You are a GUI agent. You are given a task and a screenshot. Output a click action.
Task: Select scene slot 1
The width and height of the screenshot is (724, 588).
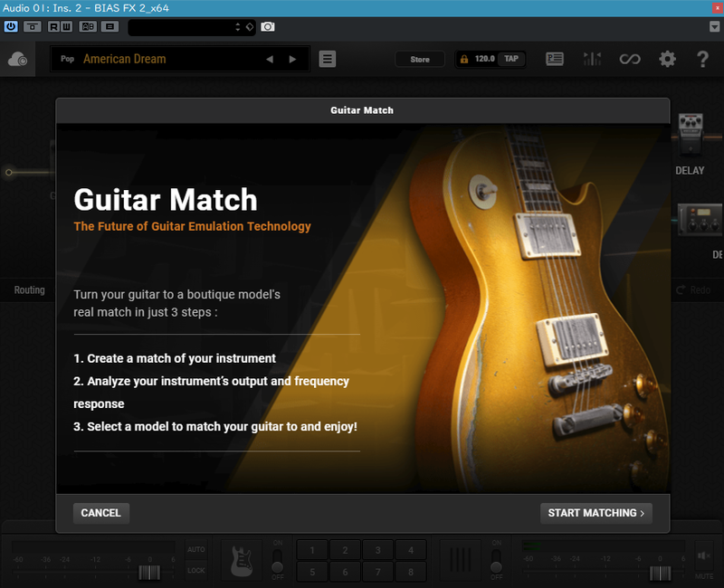click(312, 550)
